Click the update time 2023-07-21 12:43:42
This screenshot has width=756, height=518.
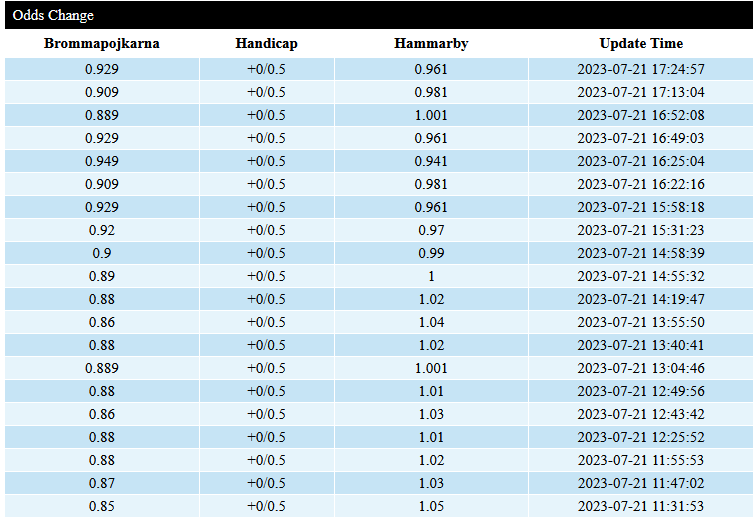(x=641, y=414)
